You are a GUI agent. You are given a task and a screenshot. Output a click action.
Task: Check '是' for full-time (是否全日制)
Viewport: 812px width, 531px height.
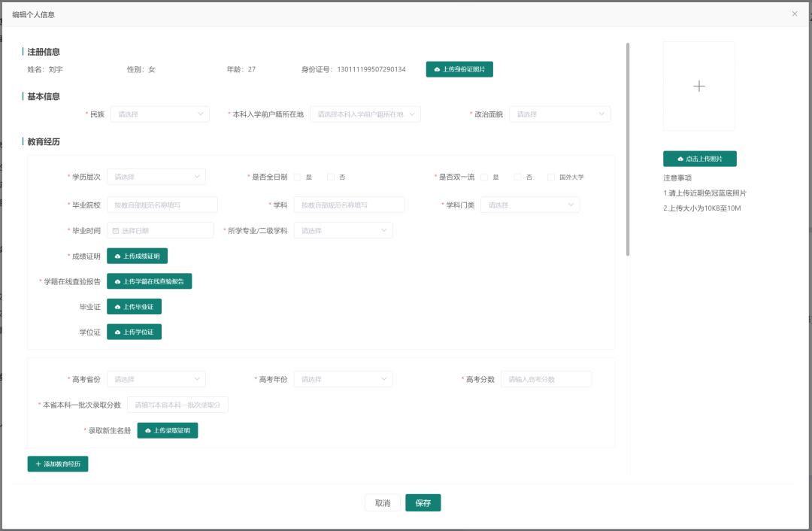coord(298,178)
